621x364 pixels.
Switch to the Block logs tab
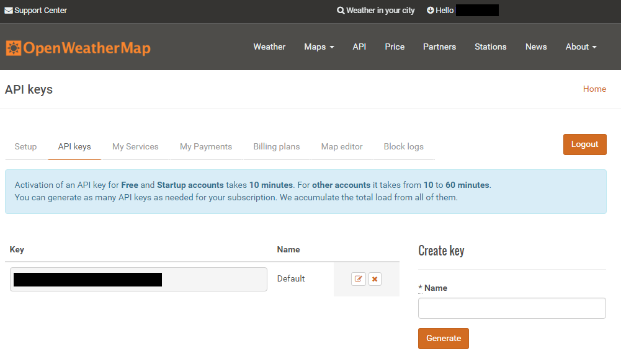coord(404,146)
